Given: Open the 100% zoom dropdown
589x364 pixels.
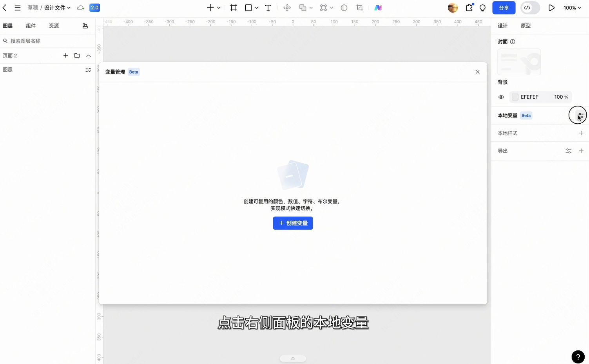Looking at the screenshot, I should 572,8.
